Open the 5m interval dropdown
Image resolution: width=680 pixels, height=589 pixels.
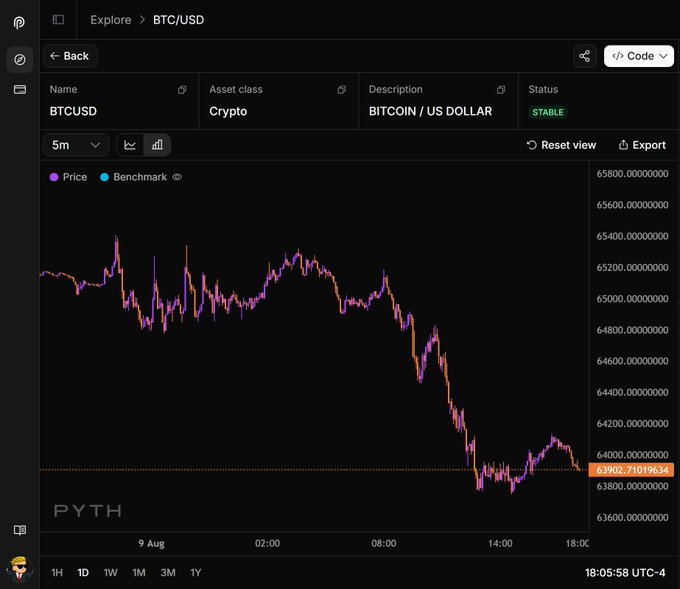tap(76, 145)
